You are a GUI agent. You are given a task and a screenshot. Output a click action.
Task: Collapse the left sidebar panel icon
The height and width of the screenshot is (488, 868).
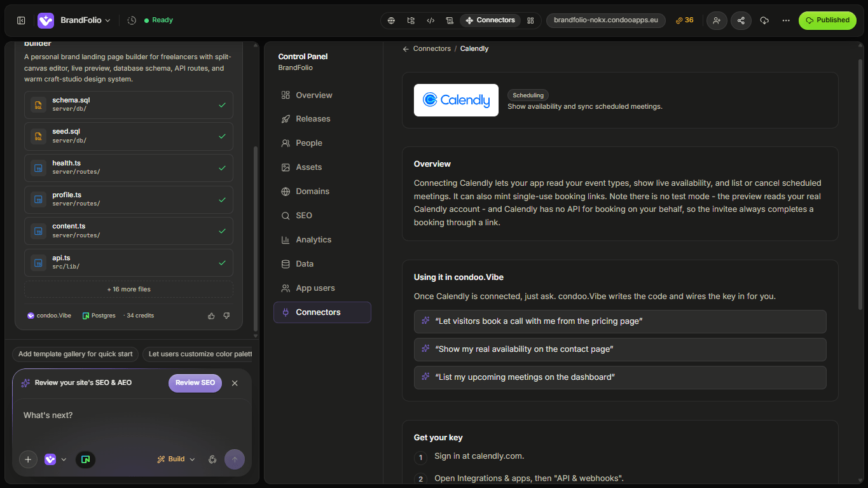[21, 20]
